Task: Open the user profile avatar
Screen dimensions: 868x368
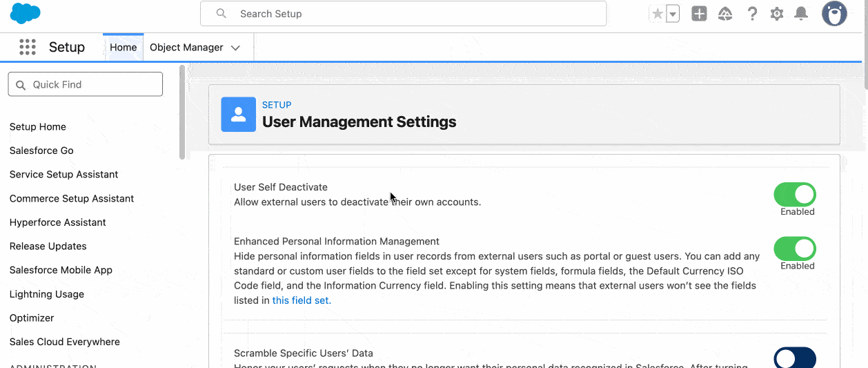Action: click(834, 13)
